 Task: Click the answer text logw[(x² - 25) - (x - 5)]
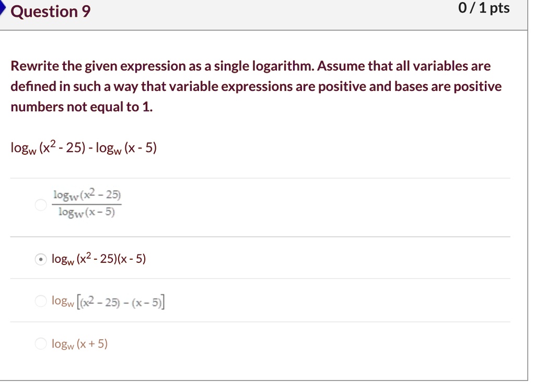[108, 302]
